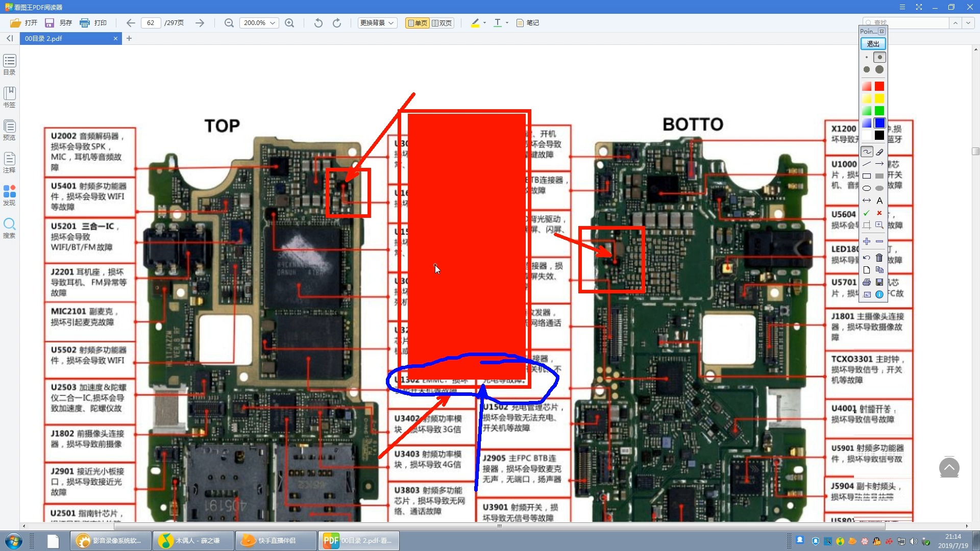980x551 pixels.
Task: Switch to 双页 double page view
Action: coord(442,23)
